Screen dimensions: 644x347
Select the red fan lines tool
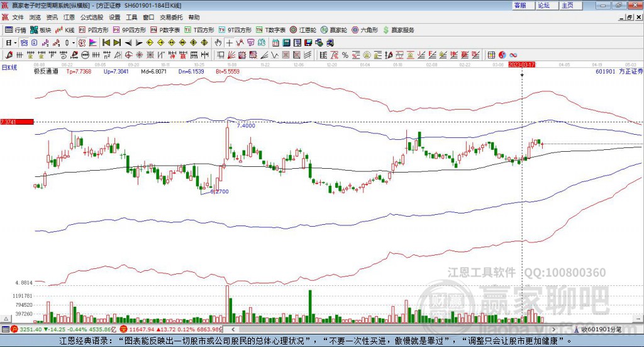pos(231,55)
